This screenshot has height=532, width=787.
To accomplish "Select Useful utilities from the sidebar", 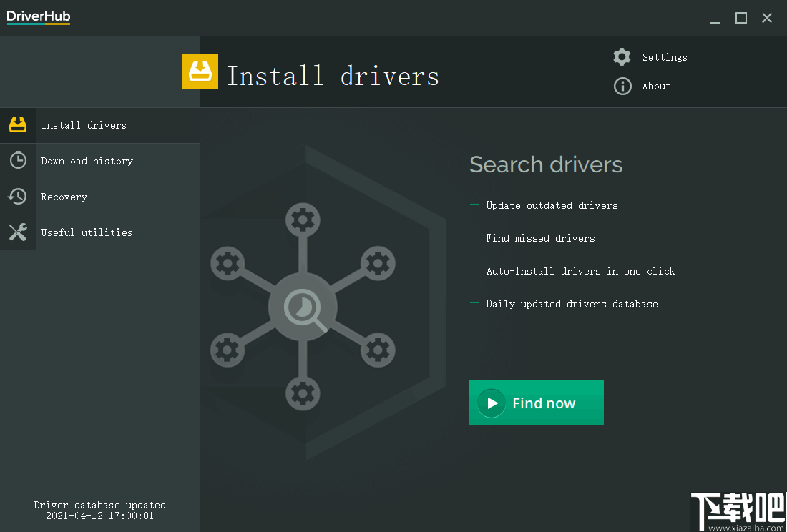I will click(87, 232).
